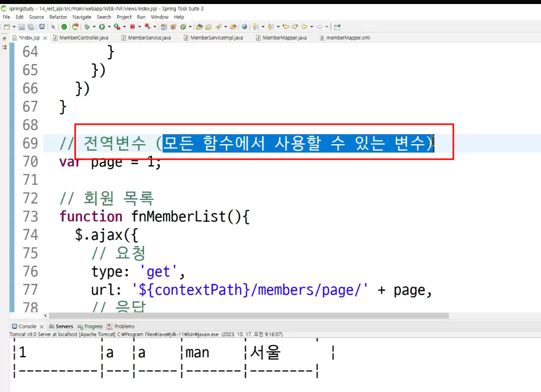Screen dimensions: 541x392
Task: Click the New file toolbar icon
Action: [x=7, y=27]
